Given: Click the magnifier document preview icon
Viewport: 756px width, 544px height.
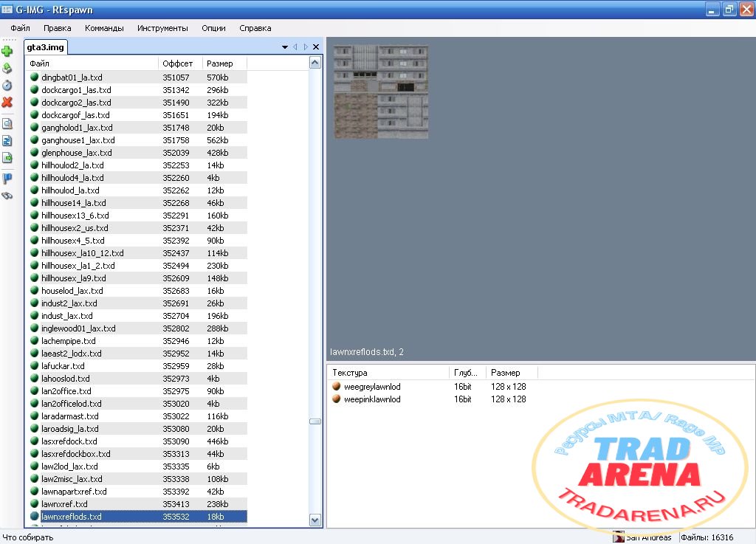Looking at the screenshot, I should [x=7, y=124].
